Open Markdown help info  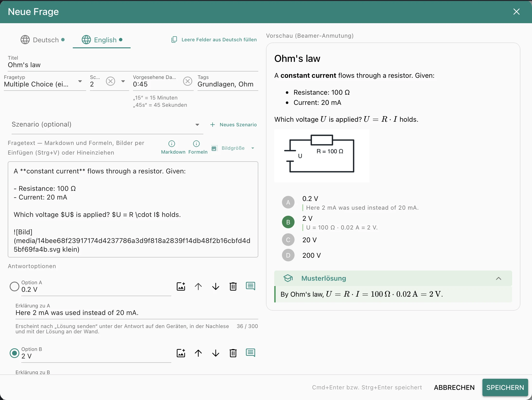(x=173, y=147)
